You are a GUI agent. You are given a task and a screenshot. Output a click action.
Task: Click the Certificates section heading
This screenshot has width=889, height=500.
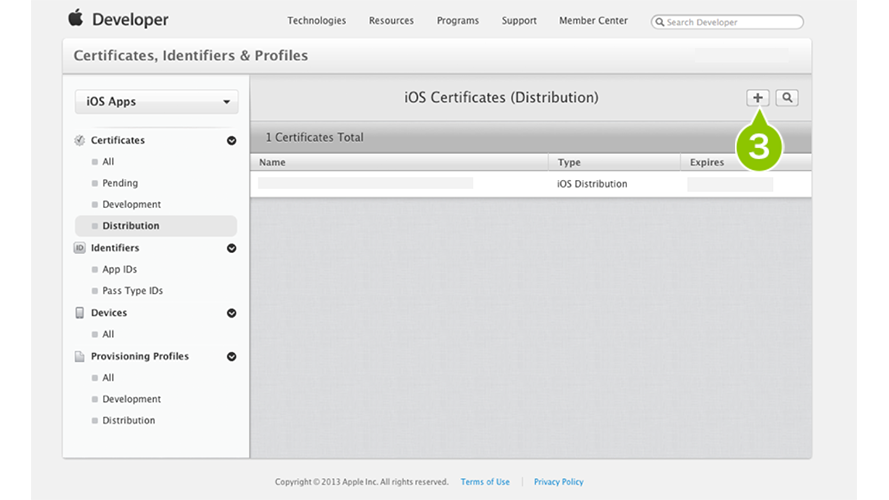pyautogui.click(x=117, y=140)
